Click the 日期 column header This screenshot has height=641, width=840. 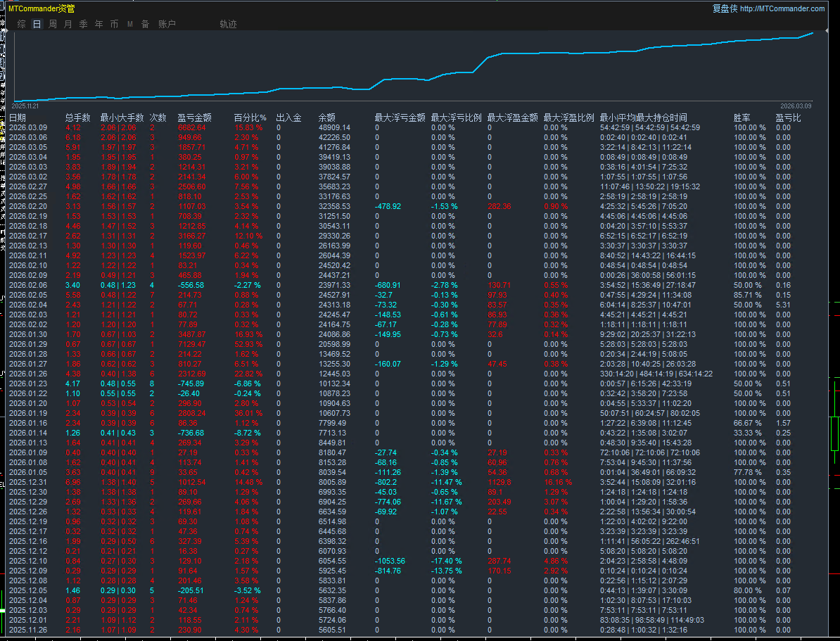[x=18, y=118]
